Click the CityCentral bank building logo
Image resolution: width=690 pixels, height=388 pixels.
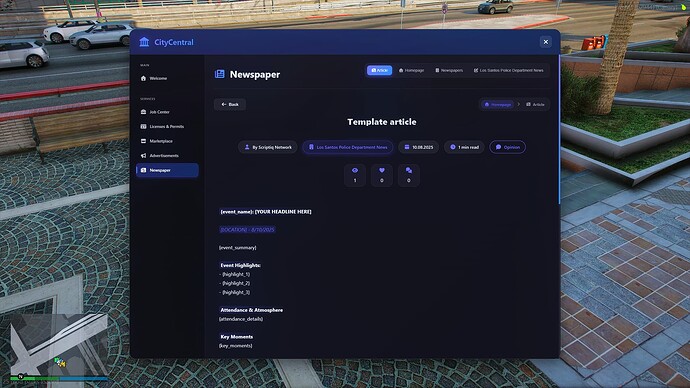tap(144, 42)
